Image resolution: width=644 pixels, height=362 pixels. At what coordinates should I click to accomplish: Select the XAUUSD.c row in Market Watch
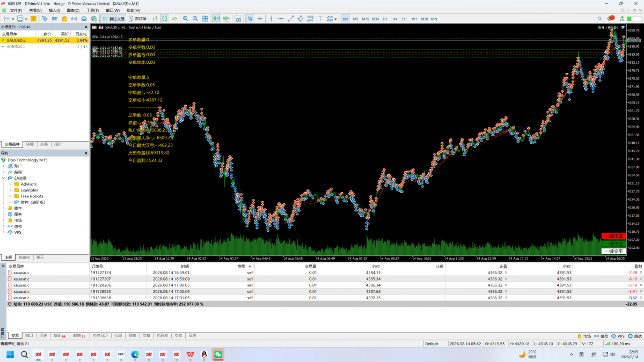[45, 40]
